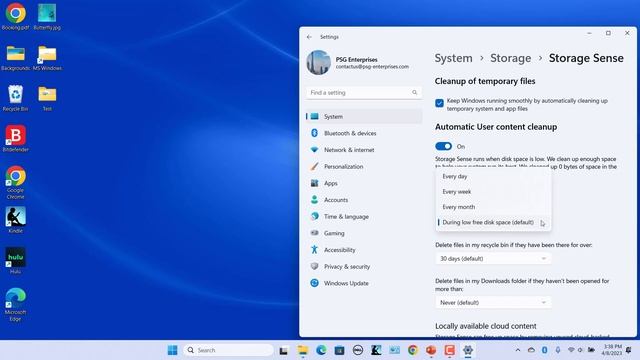Select During low free disk space option
Image resolution: width=640 pixels, height=360 pixels.
[493, 222]
